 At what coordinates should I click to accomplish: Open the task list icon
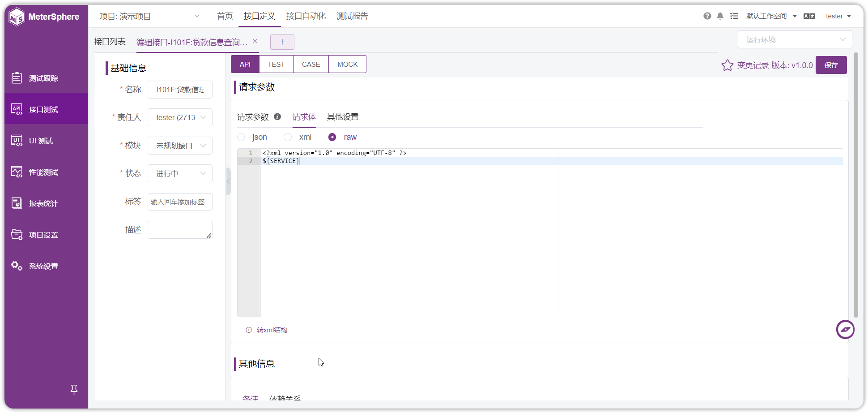[734, 16]
